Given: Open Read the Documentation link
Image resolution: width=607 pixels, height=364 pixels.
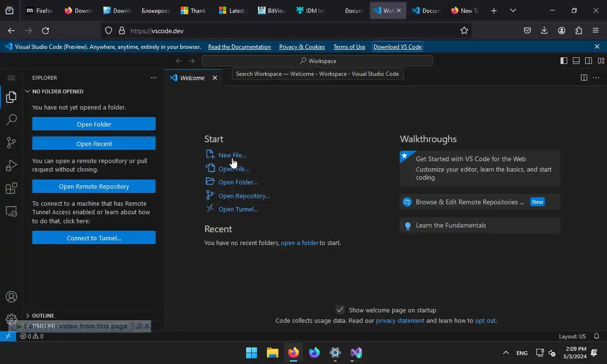Looking at the screenshot, I should [x=239, y=46].
